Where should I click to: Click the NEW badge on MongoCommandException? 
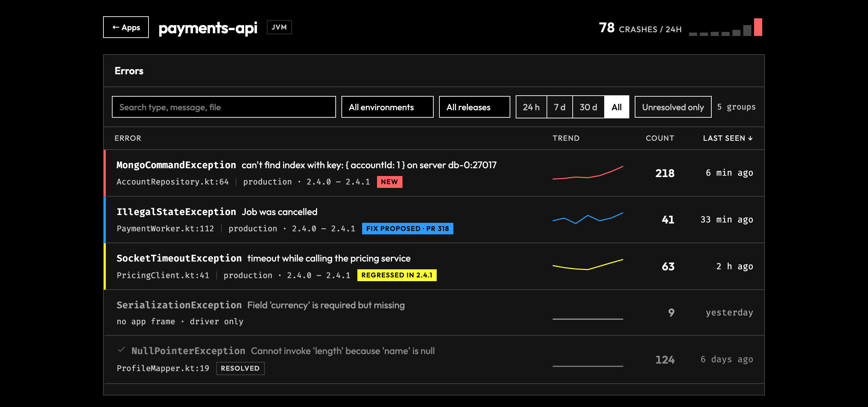tap(389, 182)
